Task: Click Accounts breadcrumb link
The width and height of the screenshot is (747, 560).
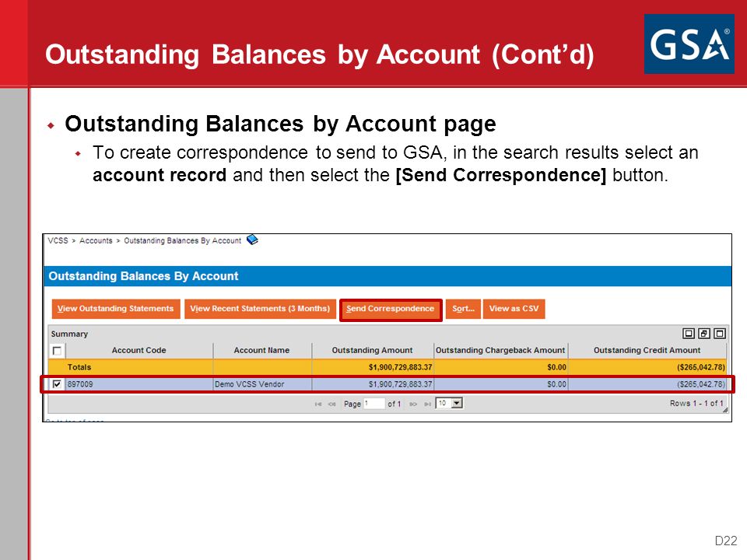Action: (x=96, y=240)
